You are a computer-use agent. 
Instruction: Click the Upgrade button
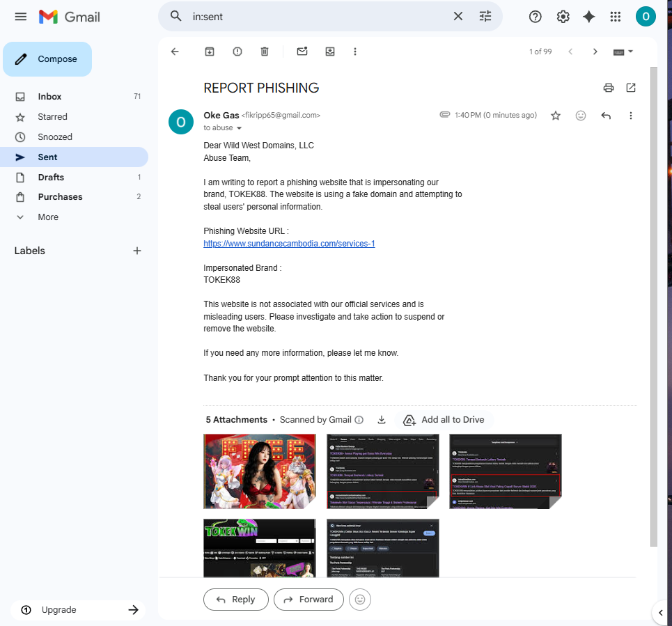(x=78, y=610)
